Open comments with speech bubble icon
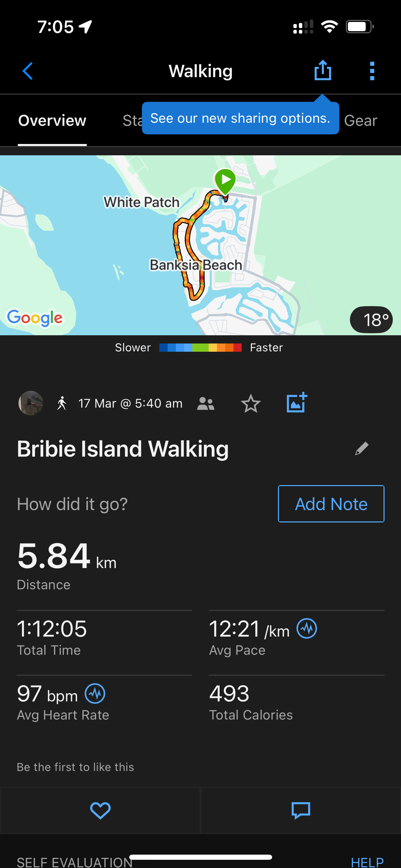The image size is (401, 868). point(301,810)
